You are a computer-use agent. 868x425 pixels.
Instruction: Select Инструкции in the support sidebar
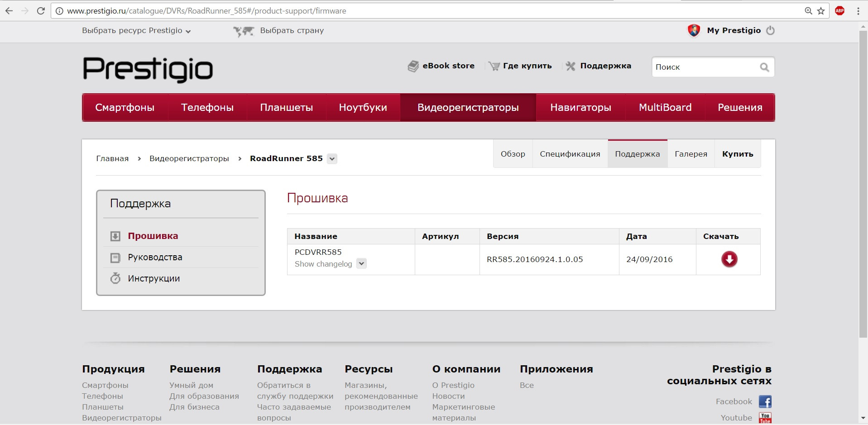click(x=153, y=278)
